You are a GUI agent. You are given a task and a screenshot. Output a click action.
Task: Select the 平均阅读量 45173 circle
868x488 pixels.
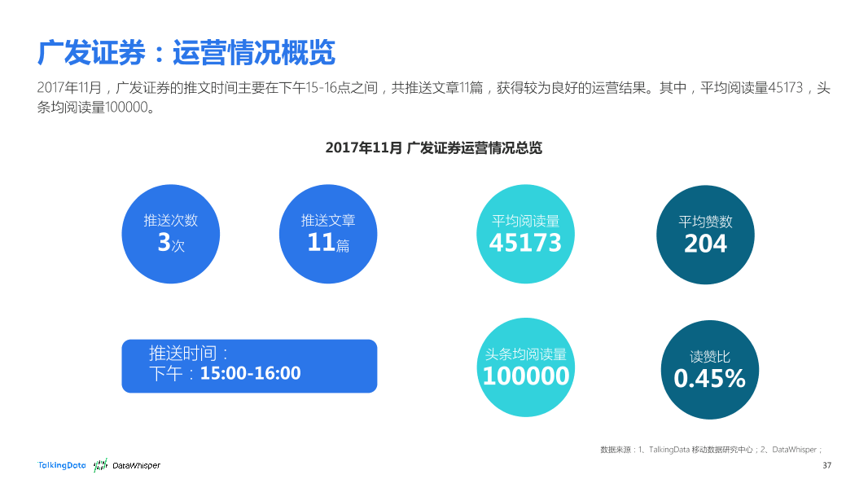525,234
